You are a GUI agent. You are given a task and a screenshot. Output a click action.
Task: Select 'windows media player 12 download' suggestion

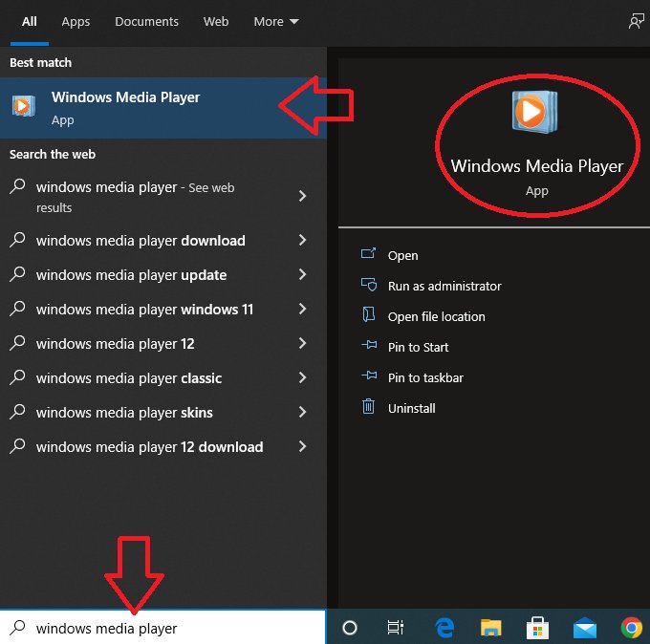(150, 447)
